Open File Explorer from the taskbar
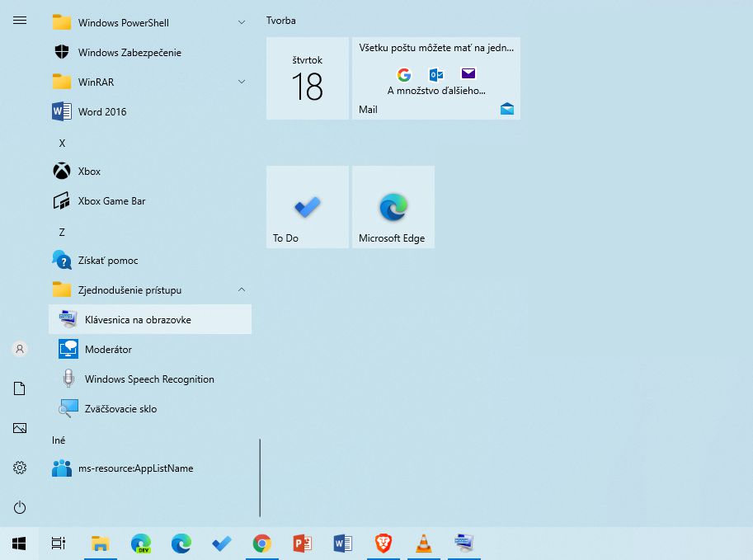The height and width of the screenshot is (560, 753). [101, 544]
